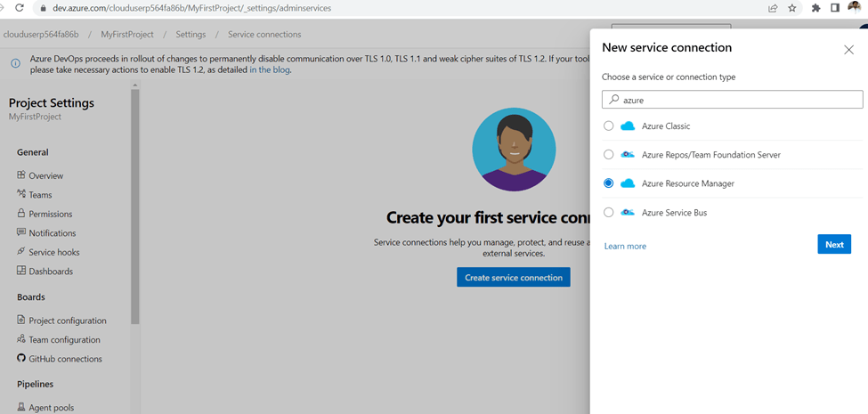Image resolution: width=868 pixels, height=414 pixels.
Task: Select Azure Repos/Team Foundation Server radio option
Action: pyautogui.click(x=609, y=155)
